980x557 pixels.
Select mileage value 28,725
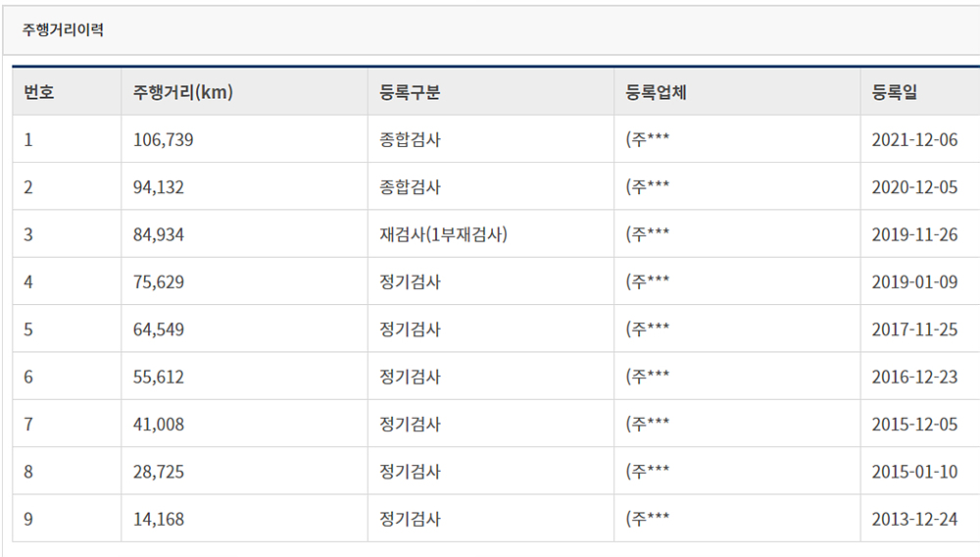159,472
